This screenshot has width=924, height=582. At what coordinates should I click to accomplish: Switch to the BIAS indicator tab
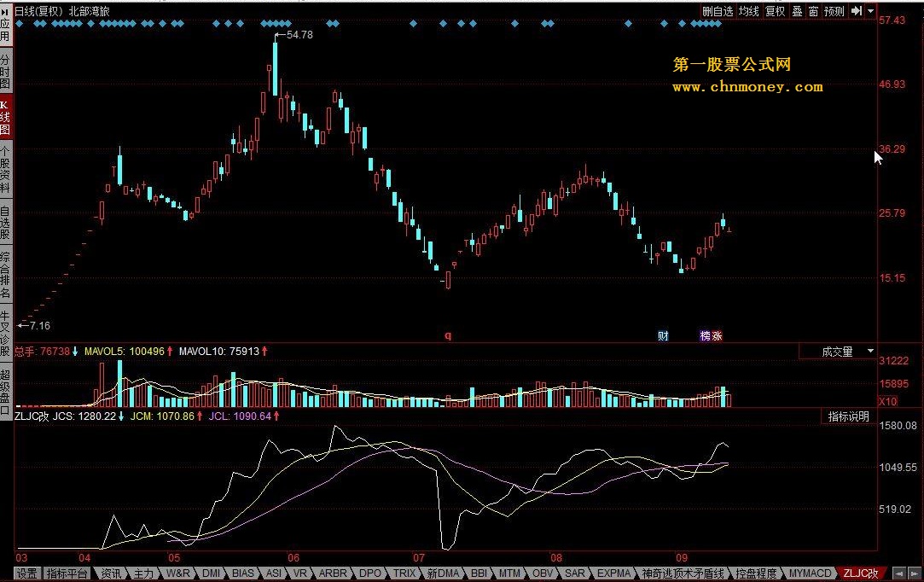(x=243, y=573)
